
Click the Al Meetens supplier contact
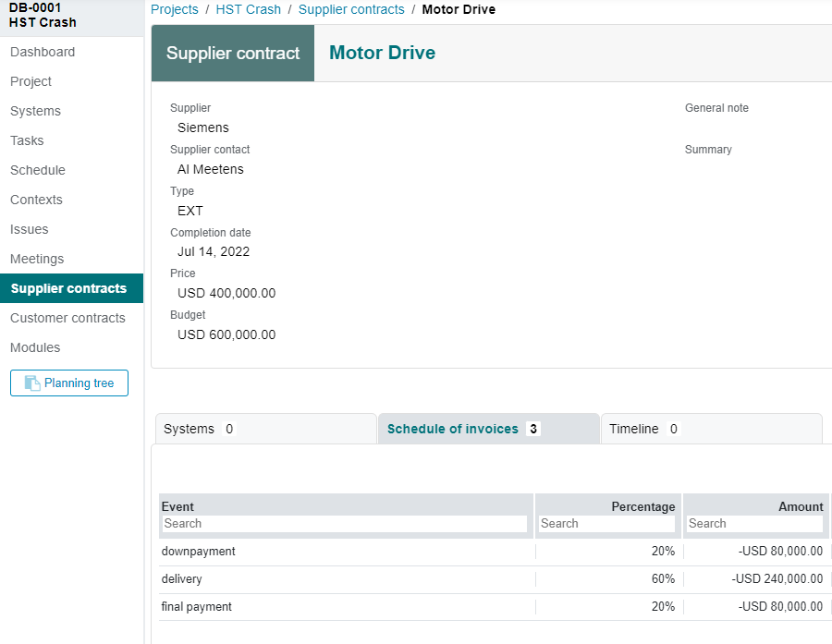click(211, 169)
